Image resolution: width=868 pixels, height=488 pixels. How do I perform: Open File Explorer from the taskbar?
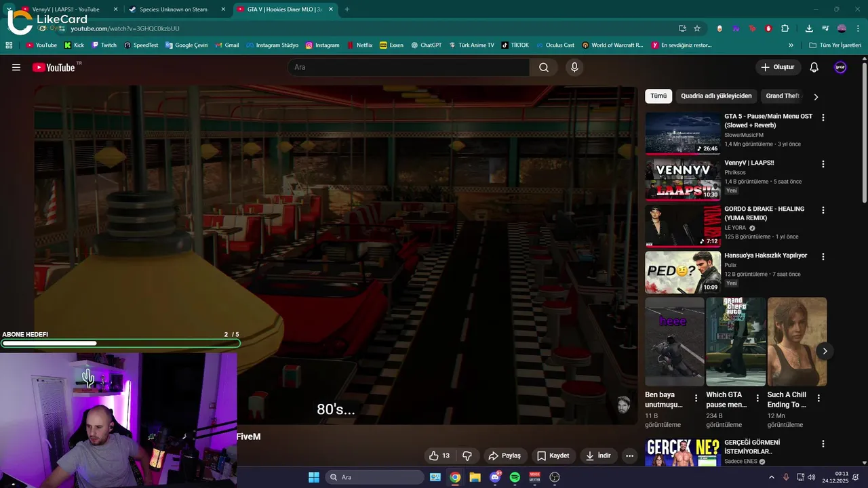click(475, 477)
